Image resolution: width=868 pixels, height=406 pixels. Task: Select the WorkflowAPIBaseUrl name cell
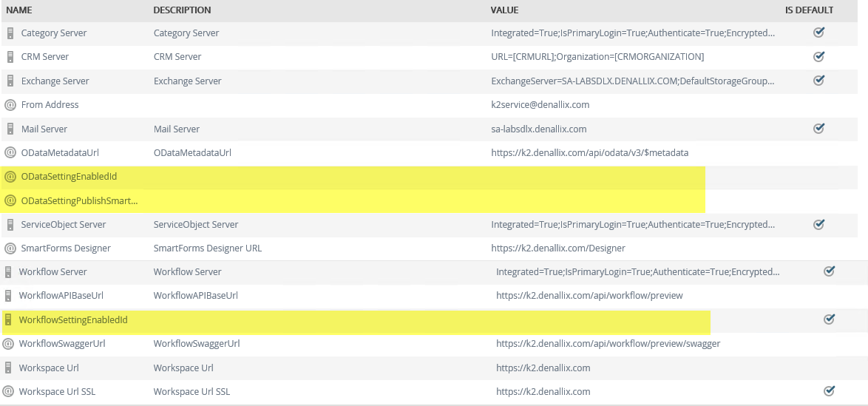coord(61,296)
